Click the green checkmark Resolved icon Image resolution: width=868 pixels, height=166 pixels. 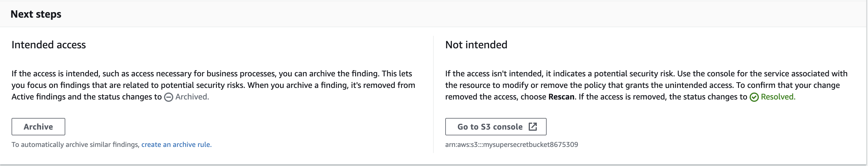754,97
